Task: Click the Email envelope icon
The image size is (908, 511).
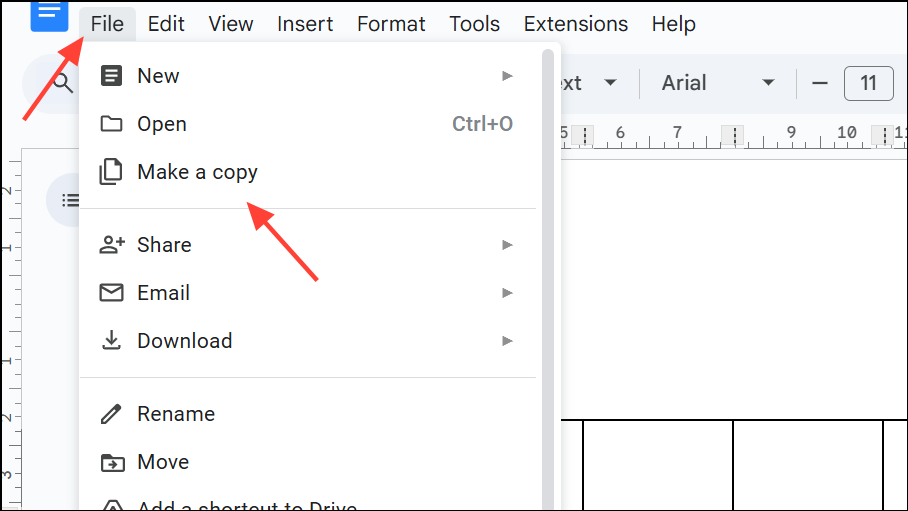Action: (111, 293)
